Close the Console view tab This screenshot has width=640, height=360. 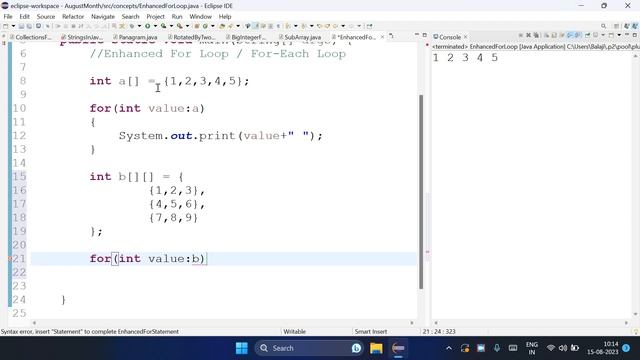[x=465, y=37]
